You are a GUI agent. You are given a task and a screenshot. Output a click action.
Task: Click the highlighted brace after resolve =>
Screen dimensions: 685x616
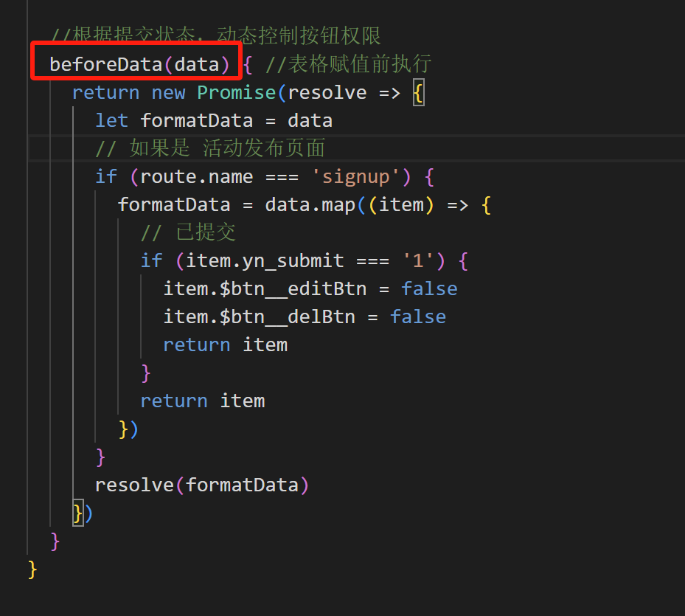[x=418, y=93]
